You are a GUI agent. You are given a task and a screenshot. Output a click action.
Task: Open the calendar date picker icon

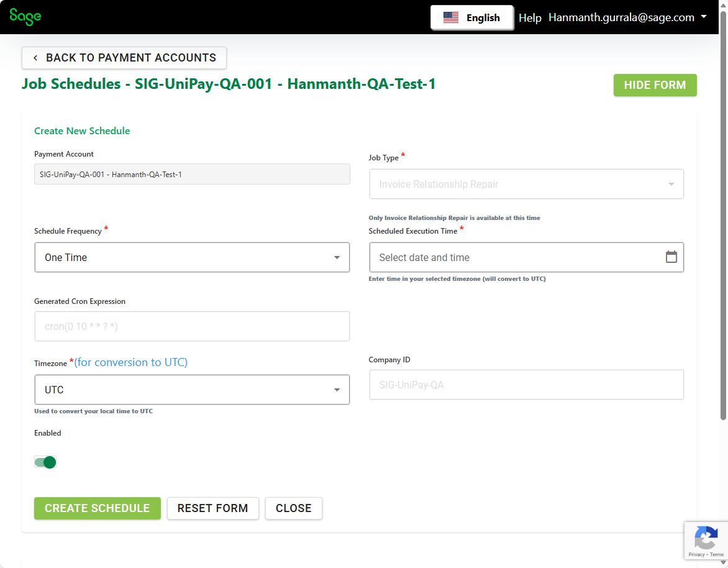[671, 257]
